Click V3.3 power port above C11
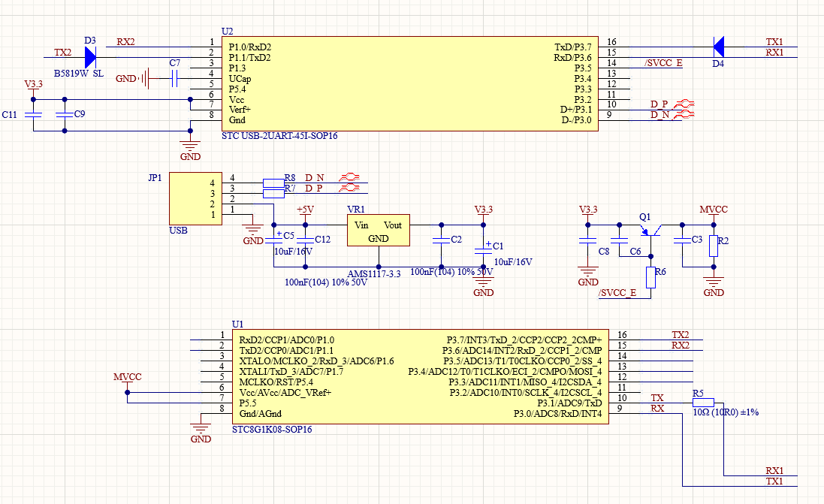Image resolution: width=824 pixels, height=504 pixels. coord(33,88)
